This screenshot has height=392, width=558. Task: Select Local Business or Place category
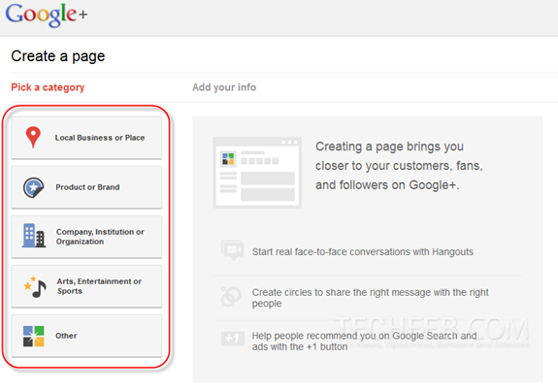86,138
